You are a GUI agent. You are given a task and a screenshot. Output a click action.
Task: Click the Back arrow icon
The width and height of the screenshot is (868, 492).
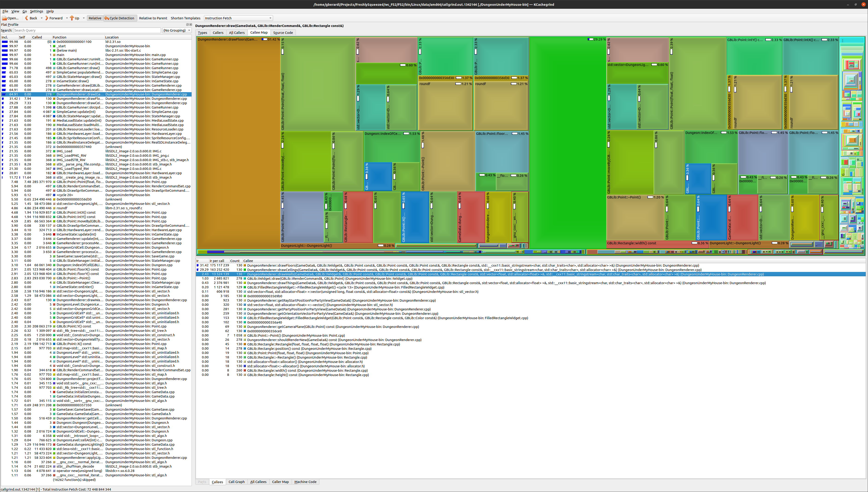point(26,18)
